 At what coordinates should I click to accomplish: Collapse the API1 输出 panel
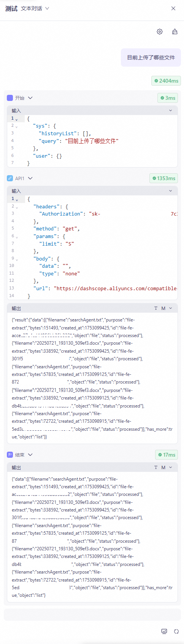(170, 308)
